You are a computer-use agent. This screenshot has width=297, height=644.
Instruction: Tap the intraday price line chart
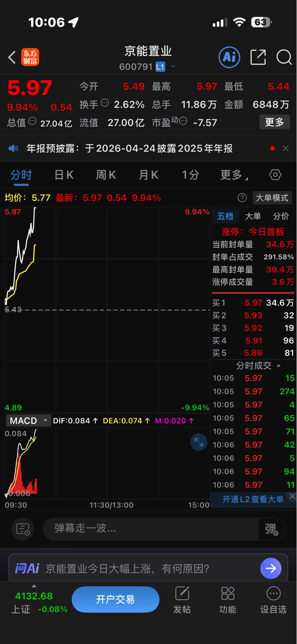pos(107,310)
